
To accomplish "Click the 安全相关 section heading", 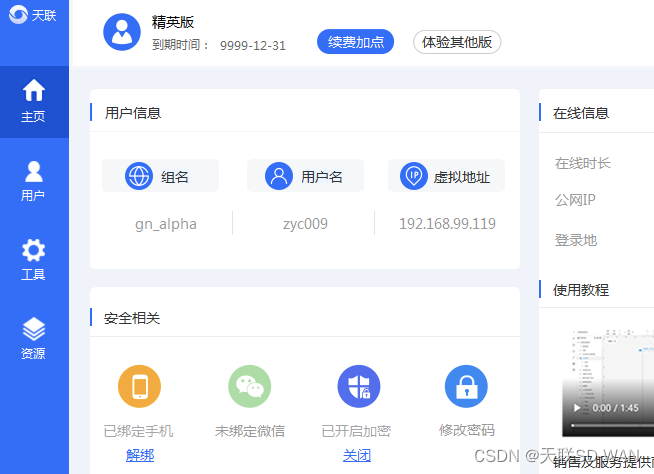I will pos(132,318).
